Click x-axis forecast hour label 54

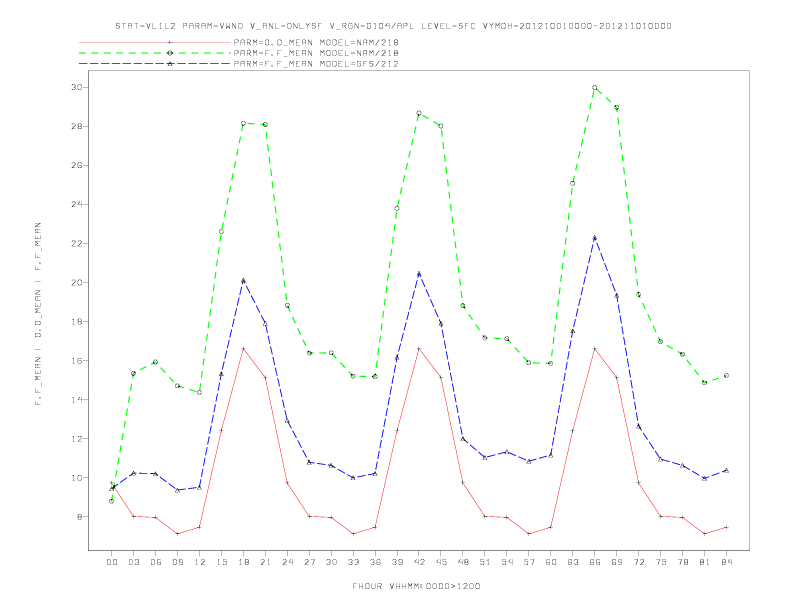[x=507, y=562]
